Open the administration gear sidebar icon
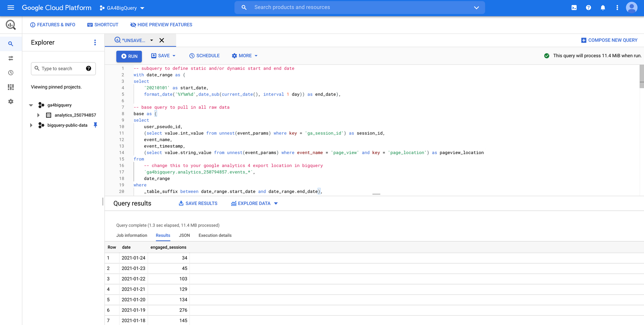The image size is (644, 325). 11,101
